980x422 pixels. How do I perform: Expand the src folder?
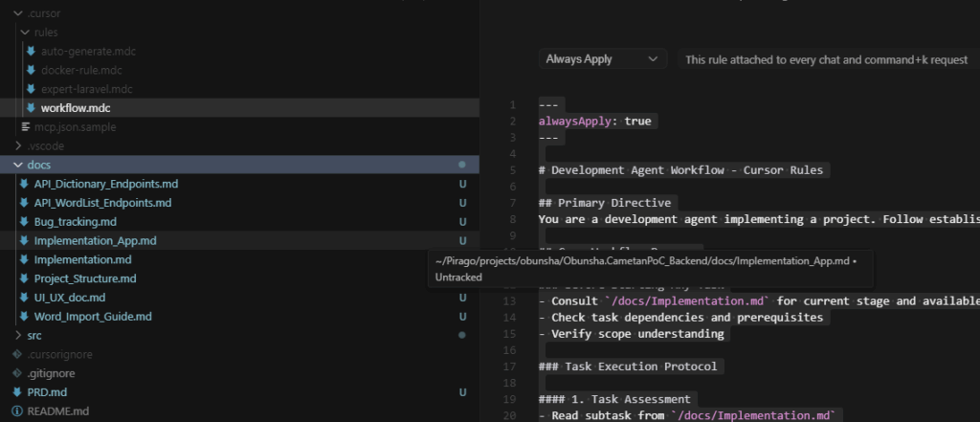coord(18,336)
